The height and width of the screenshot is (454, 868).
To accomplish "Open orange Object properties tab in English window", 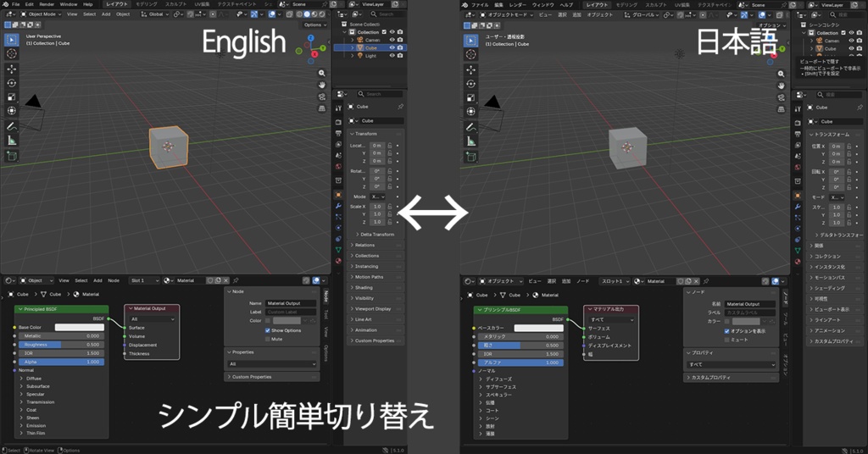I will 338,195.
